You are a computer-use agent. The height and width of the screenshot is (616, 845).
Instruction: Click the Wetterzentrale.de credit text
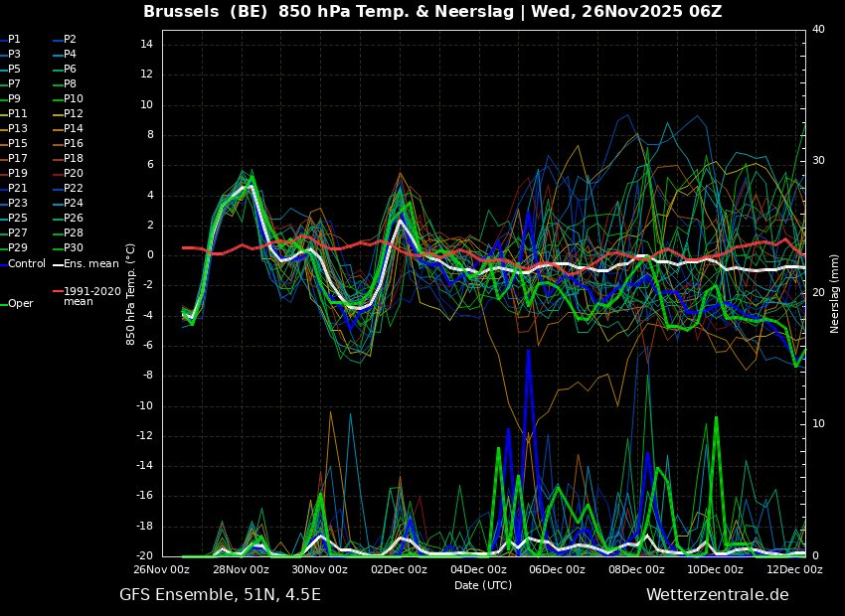[x=718, y=595]
